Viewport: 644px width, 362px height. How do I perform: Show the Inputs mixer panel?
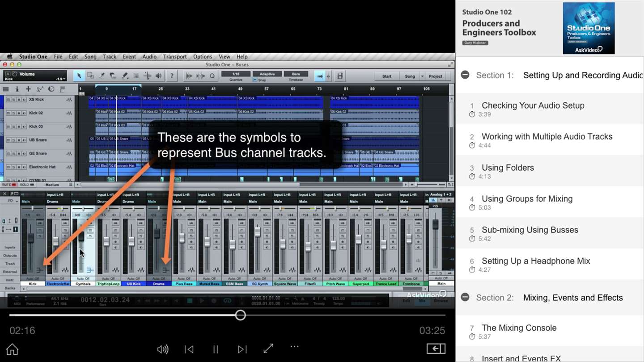point(10,247)
